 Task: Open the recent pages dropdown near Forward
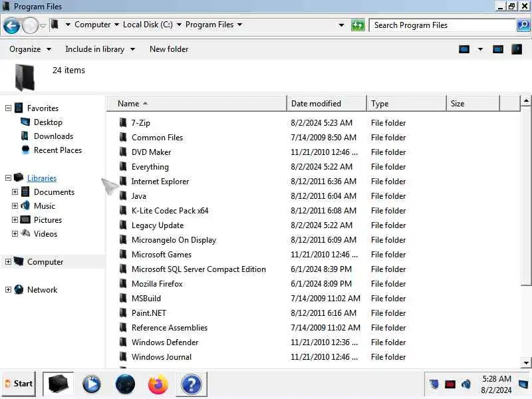pyautogui.click(x=43, y=26)
